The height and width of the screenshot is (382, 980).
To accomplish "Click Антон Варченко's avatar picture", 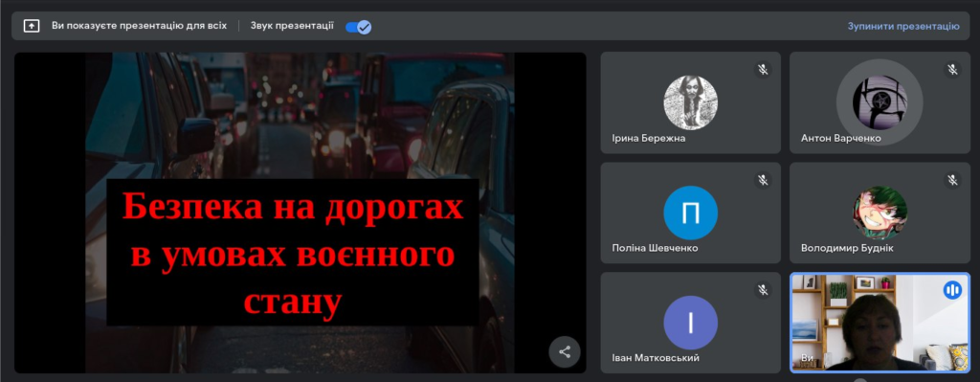I will pyautogui.click(x=880, y=102).
